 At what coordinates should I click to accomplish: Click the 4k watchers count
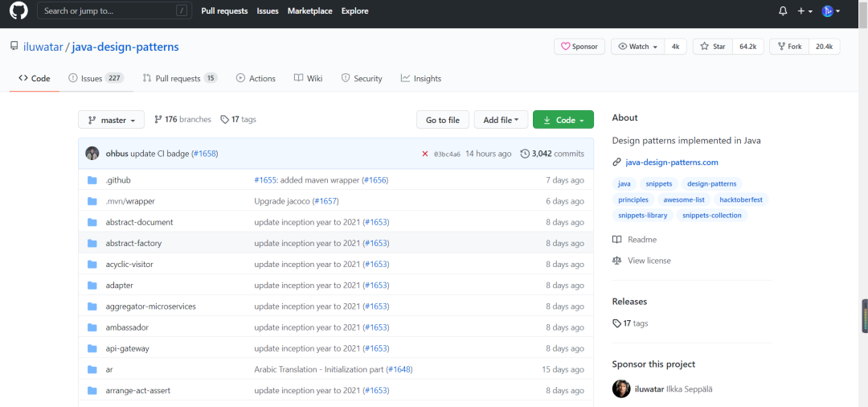pyautogui.click(x=675, y=47)
